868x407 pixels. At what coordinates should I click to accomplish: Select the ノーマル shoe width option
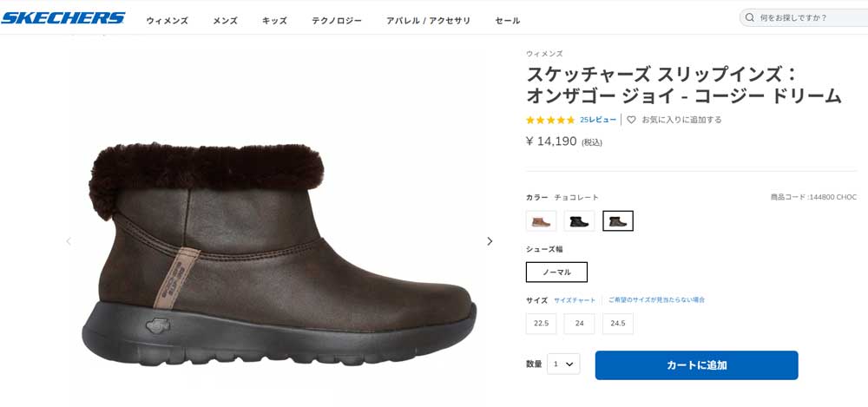[x=556, y=272]
